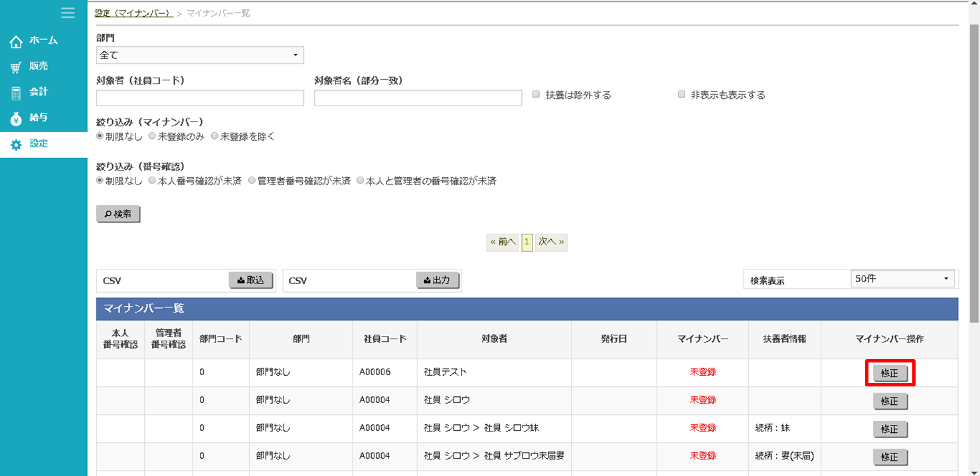Enable the 扶養は除外する checkbox
980x476 pixels.
point(536,95)
